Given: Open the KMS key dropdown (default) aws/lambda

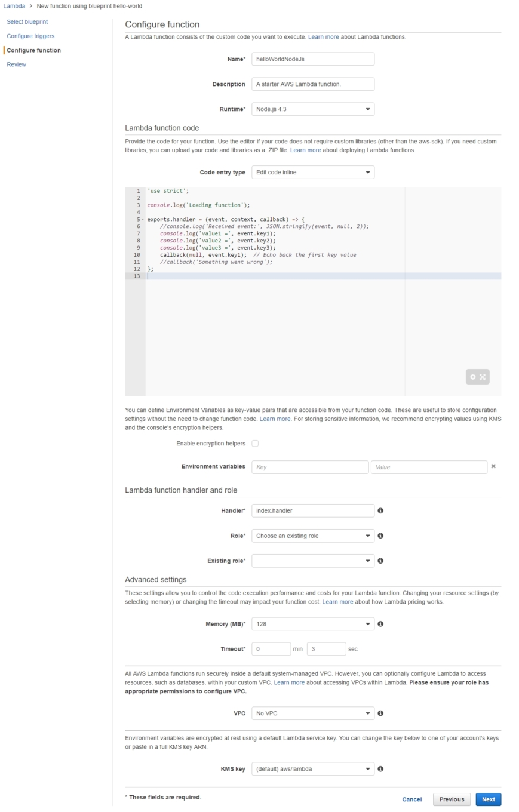Looking at the screenshot, I should pos(313,769).
